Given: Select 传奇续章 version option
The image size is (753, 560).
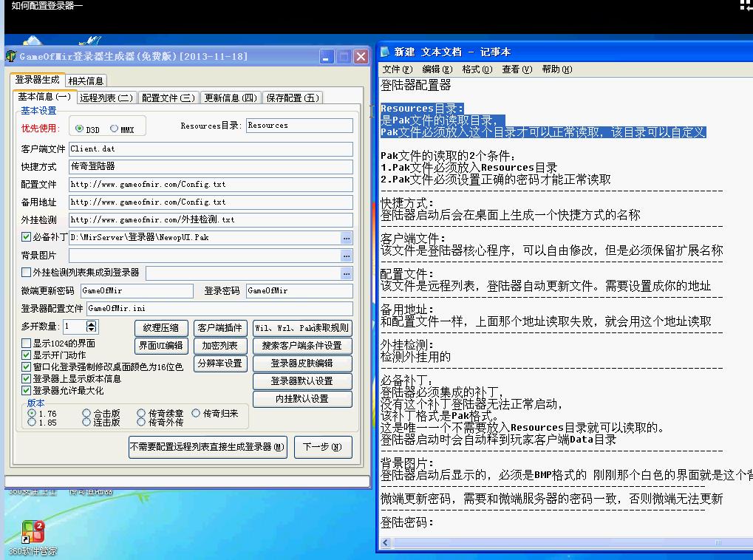Looking at the screenshot, I should click(x=141, y=414).
